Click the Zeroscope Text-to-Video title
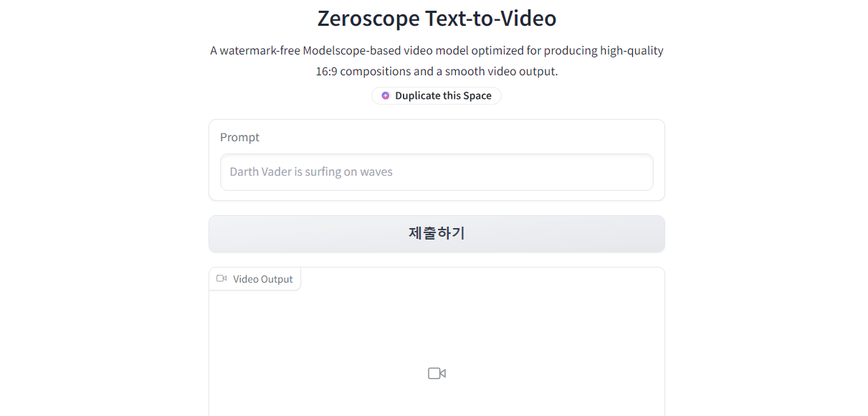Viewport: 868px width, 416px height. pos(437,18)
